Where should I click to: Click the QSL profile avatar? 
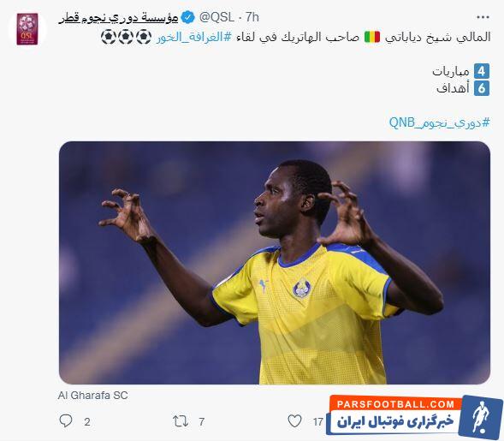coord(27,28)
